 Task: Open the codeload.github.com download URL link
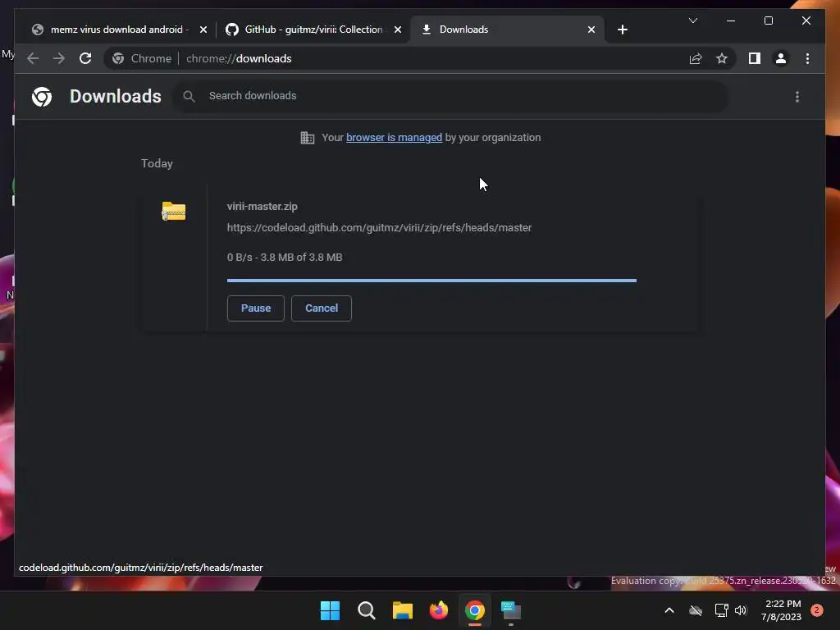(379, 228)
